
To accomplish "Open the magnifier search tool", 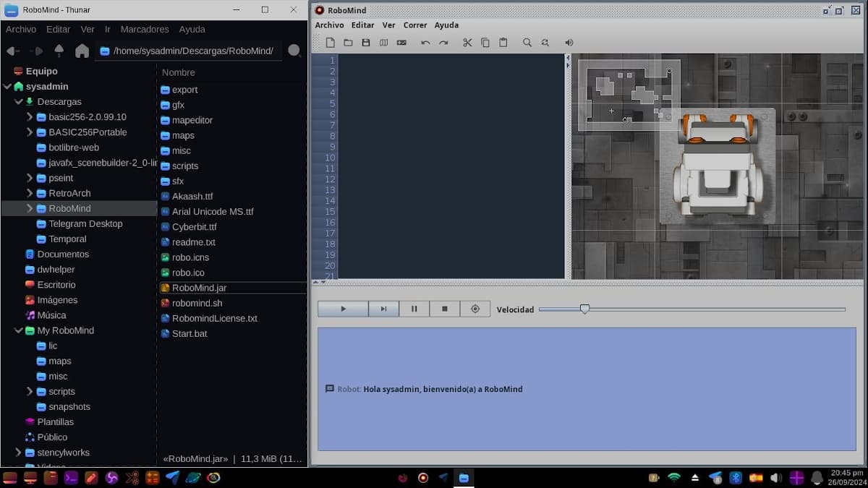I will coord(527,43).
